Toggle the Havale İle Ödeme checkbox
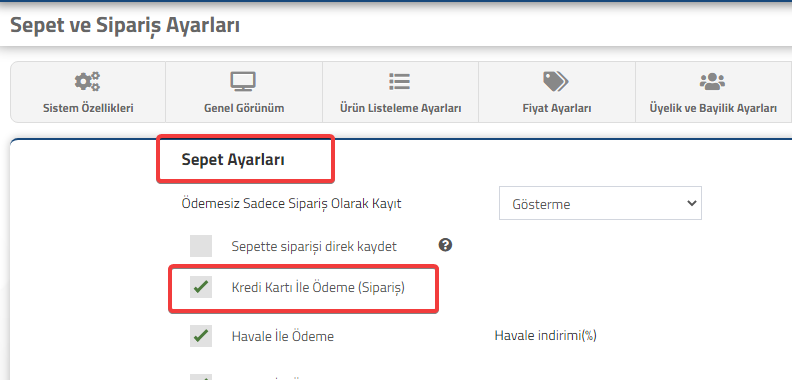 tap(201, 336)
